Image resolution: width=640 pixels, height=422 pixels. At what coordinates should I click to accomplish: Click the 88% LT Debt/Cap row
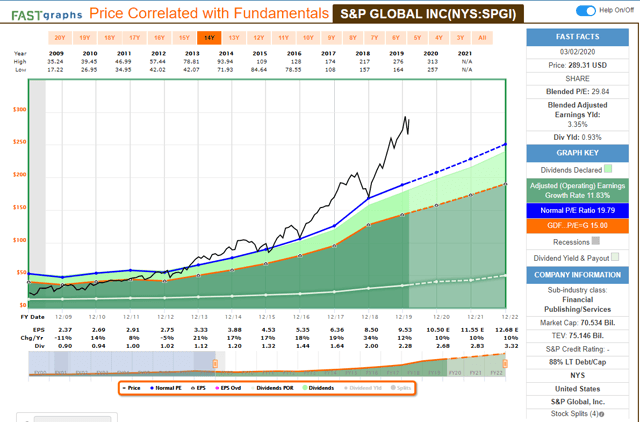tap(577, 362)
